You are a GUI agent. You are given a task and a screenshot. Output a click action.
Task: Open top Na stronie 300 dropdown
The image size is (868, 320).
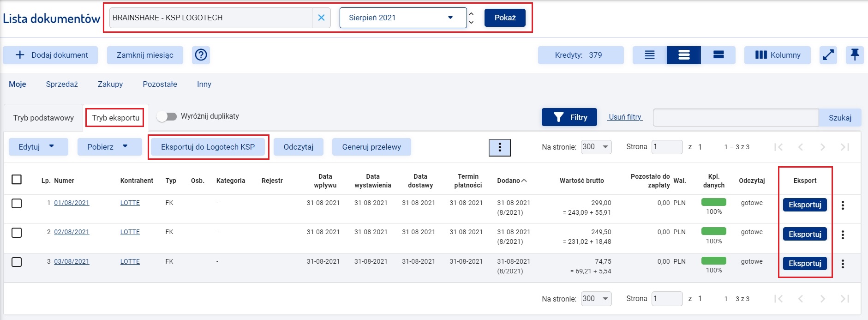596,147
